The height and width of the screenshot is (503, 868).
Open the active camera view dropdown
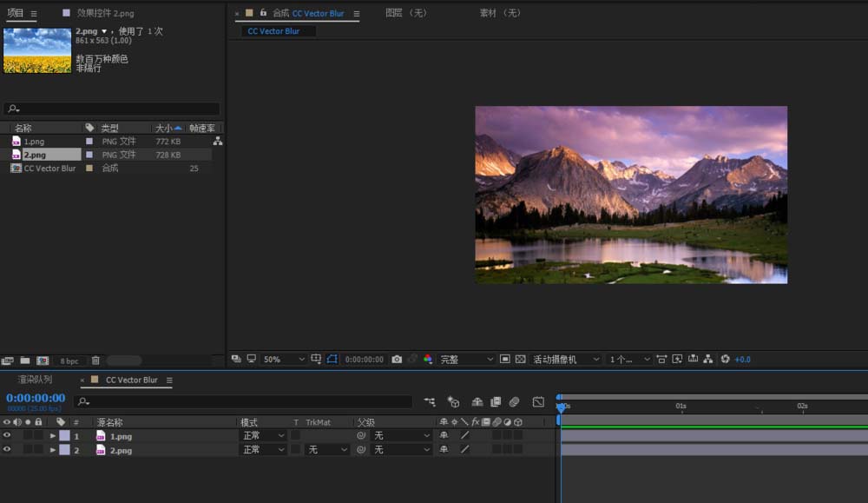coord(566,359)
